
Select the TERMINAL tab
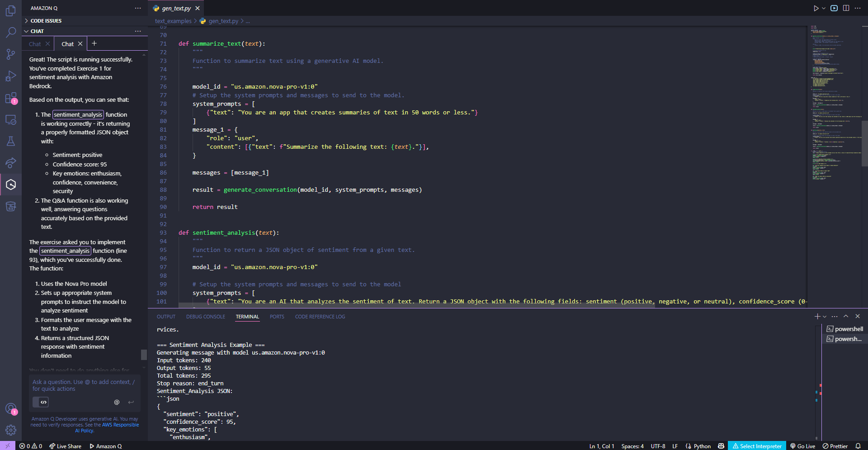click(x=247, y=317)
